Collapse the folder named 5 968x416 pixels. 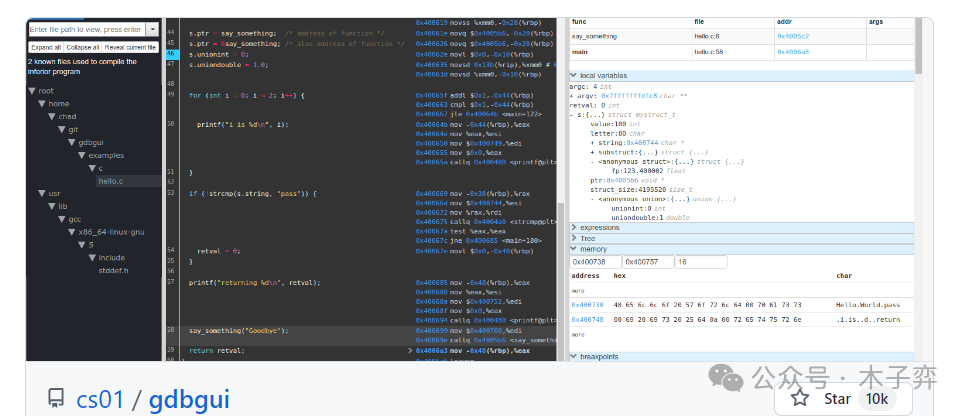pos(81,245)
